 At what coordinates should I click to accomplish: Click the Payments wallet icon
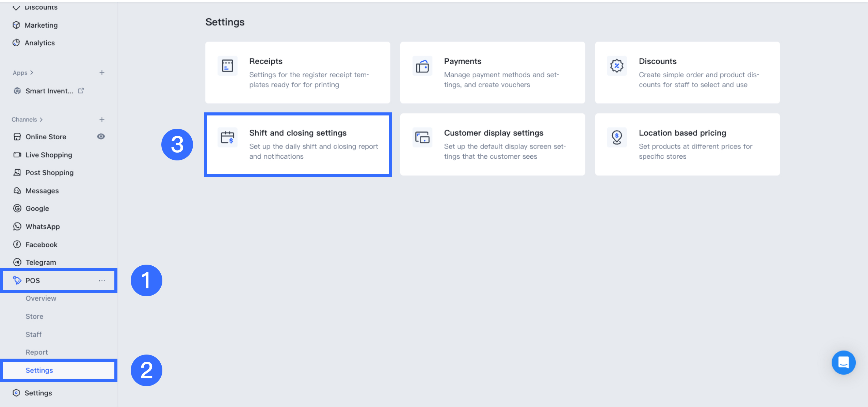pos(422,66)
